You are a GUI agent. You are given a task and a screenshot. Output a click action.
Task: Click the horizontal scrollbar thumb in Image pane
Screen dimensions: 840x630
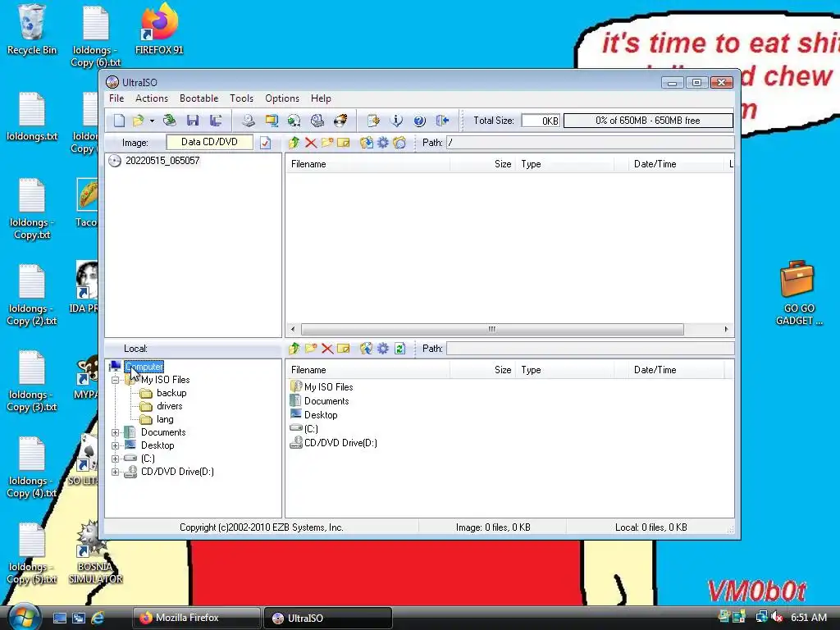click(492, 329)
